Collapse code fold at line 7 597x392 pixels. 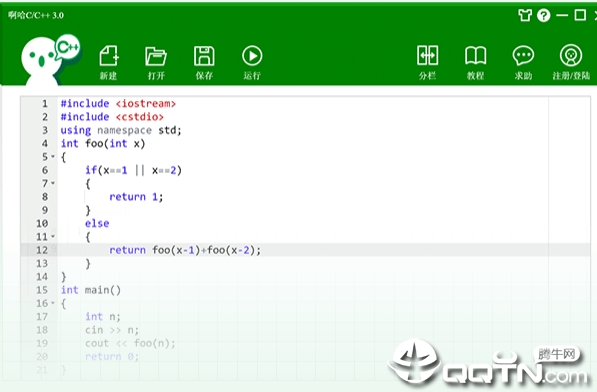53,183
